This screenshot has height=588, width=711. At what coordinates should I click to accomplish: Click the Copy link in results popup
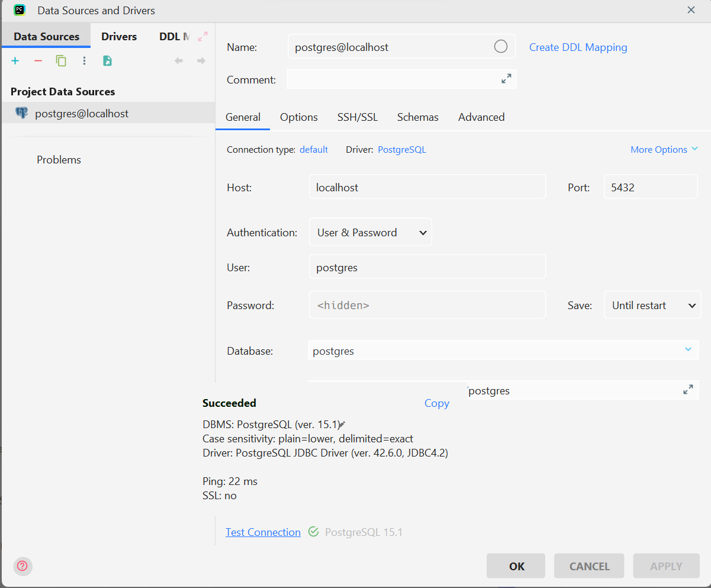point(437,403)
